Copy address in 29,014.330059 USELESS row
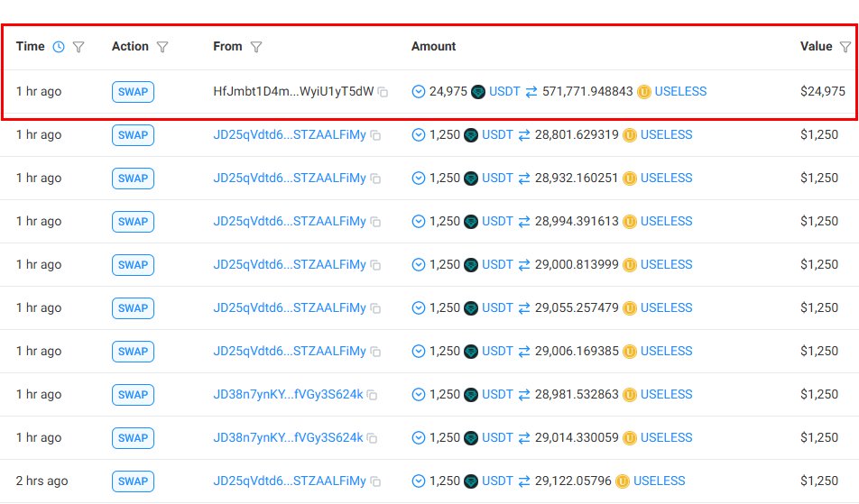The image size is (859, 504). pyautogui.click(x=372, y=438)
